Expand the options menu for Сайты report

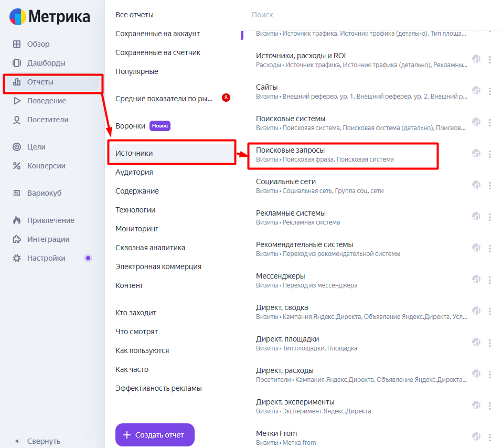click(x=489, y=91)
